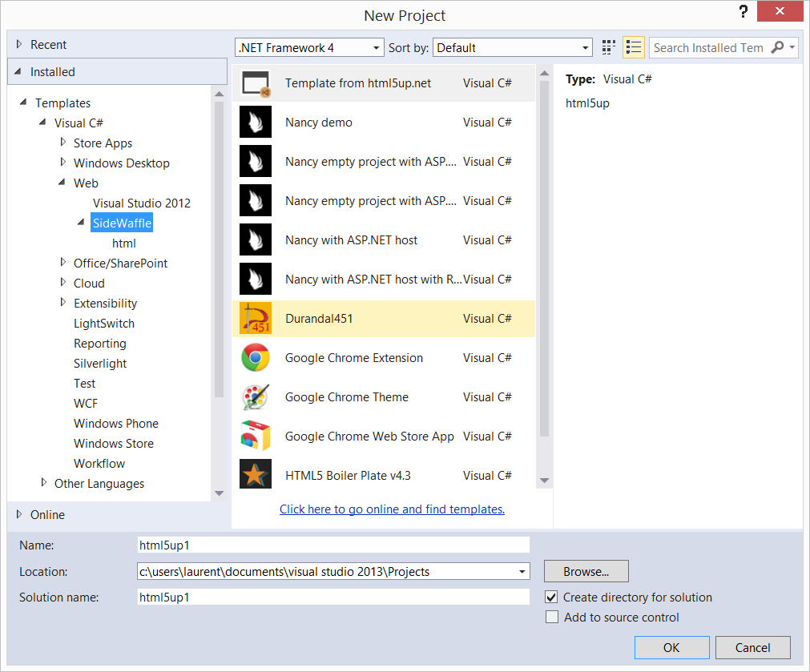Switch to medium icons list view

click(x=633, y=47)
